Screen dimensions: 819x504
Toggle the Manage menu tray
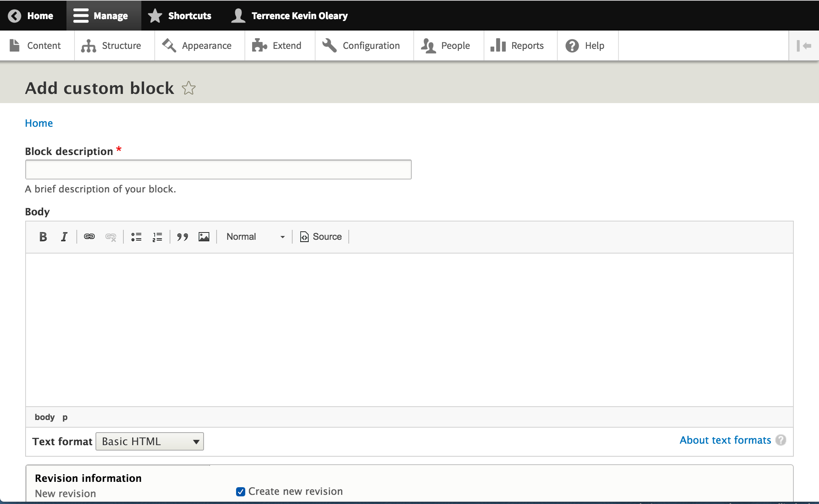pyautogui.click(x=101, y=16)
